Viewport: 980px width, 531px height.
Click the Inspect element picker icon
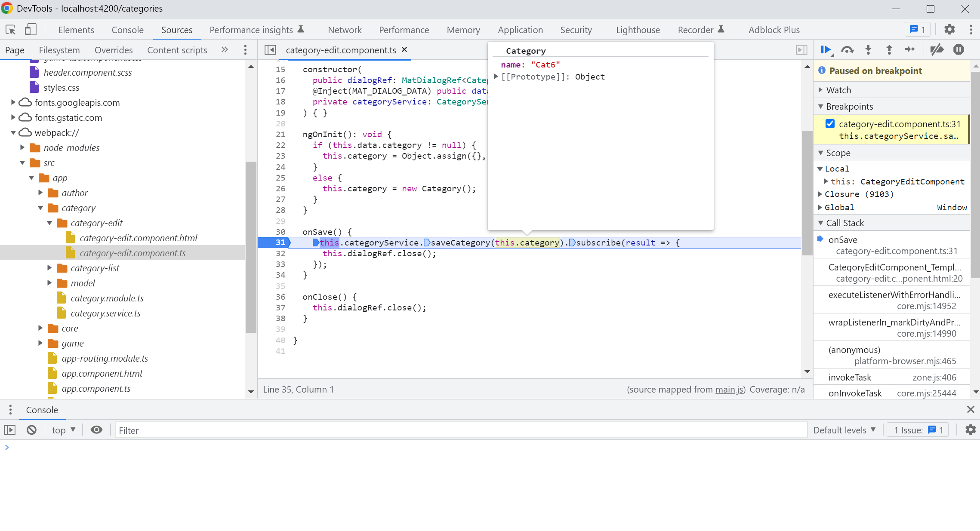coord(10,29)
